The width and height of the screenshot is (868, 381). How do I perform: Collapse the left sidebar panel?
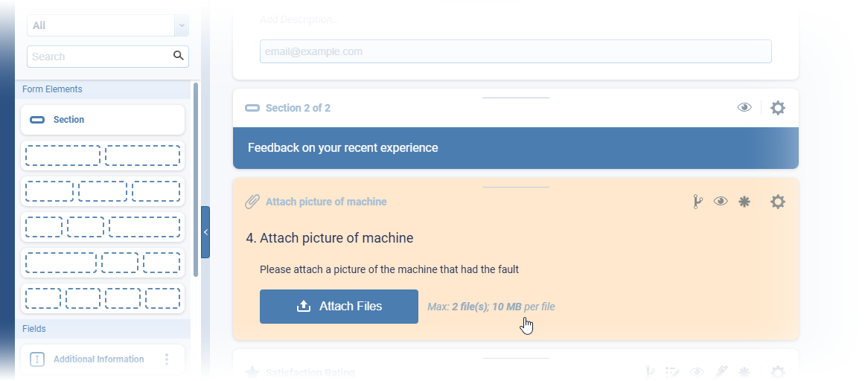pos(205,232)
